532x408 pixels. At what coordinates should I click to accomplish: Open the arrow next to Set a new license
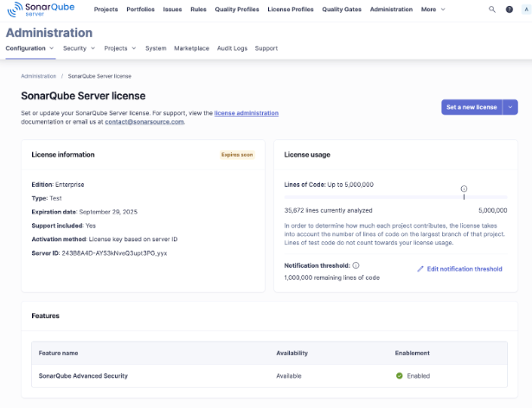(510, 107)
